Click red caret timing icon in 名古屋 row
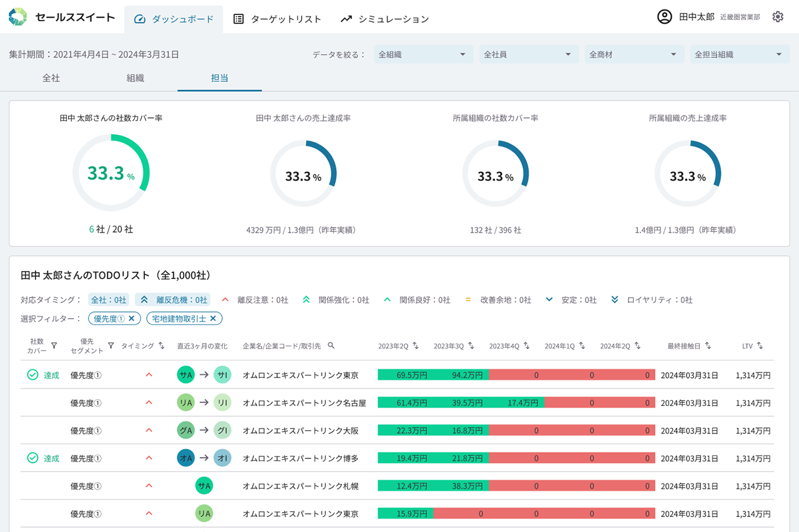The width and height of the screenshot is (799, 532). [x=149, y=403]
